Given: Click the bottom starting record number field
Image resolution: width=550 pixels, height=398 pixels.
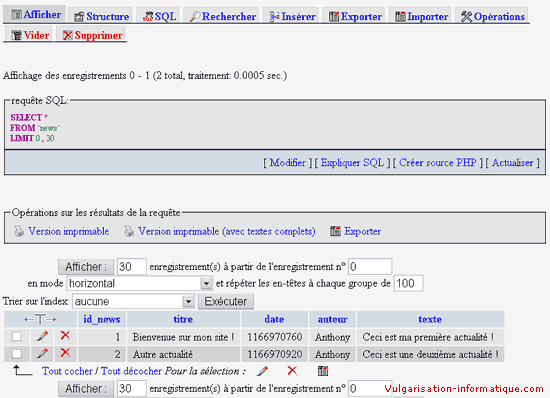Looking at the screenshot, I should [x=370, y=389].
